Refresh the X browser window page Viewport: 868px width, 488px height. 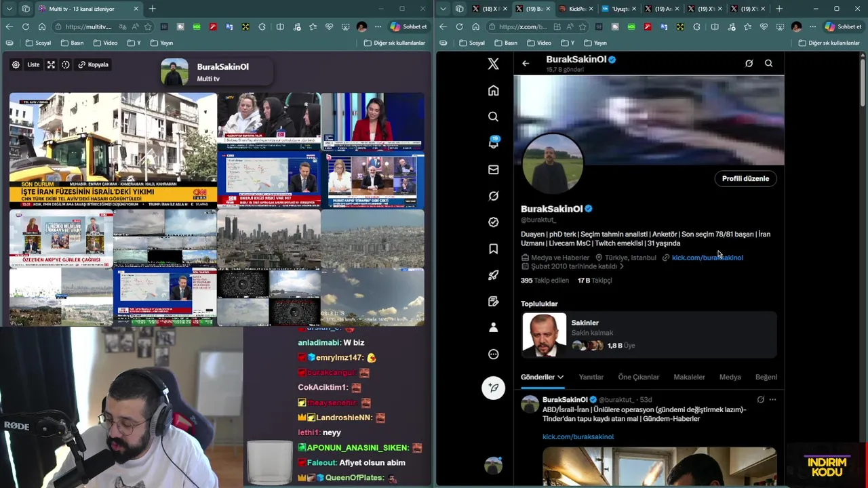(459, 26)
